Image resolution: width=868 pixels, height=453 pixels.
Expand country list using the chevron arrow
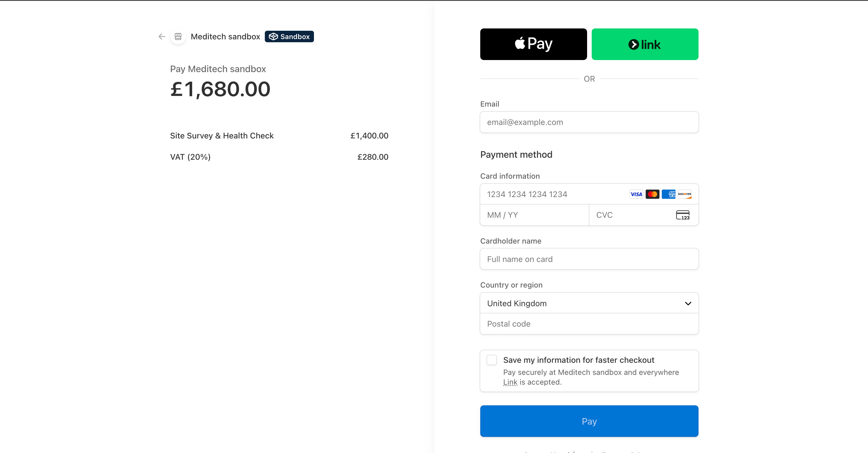[x=688, y=303]
